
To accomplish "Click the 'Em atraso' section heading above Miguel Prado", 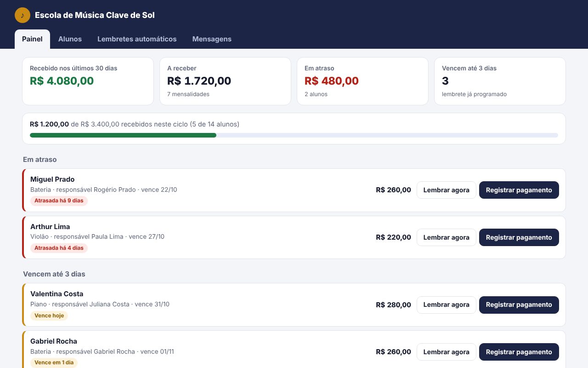I will pyautogui.click(x=40, y=160).
